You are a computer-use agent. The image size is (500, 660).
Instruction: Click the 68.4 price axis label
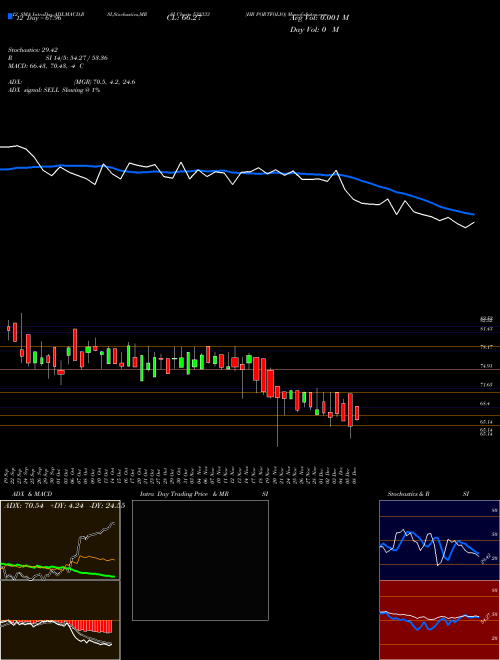(x=484, y=403)
